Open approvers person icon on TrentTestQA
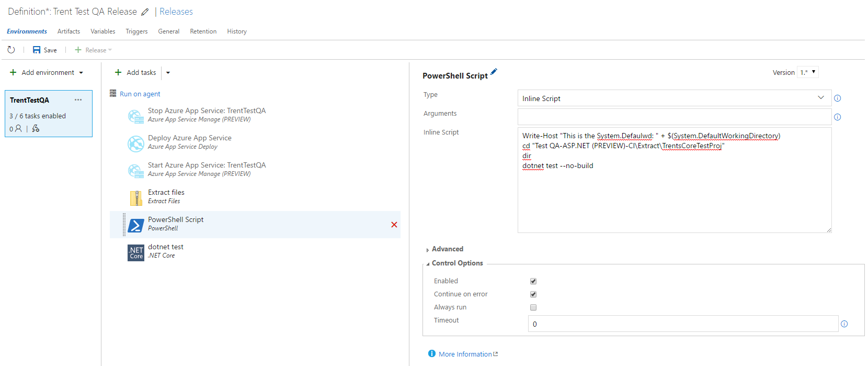 [x=18, y=128]
